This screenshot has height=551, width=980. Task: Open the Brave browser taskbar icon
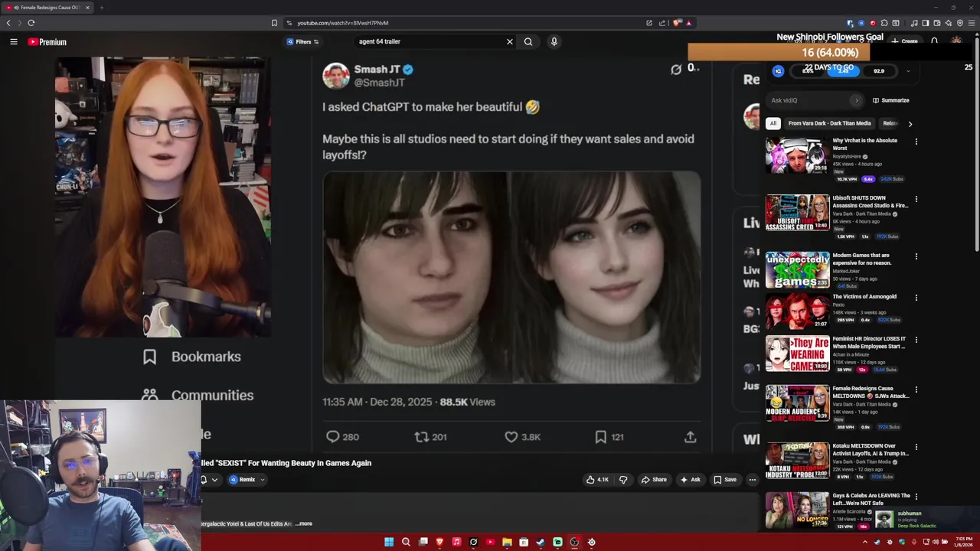(439, 542)
